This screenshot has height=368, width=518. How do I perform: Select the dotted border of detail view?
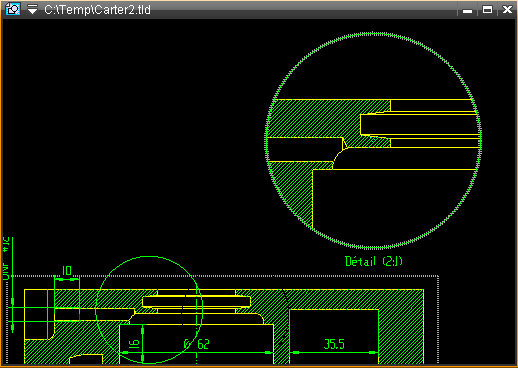[373, 33]
